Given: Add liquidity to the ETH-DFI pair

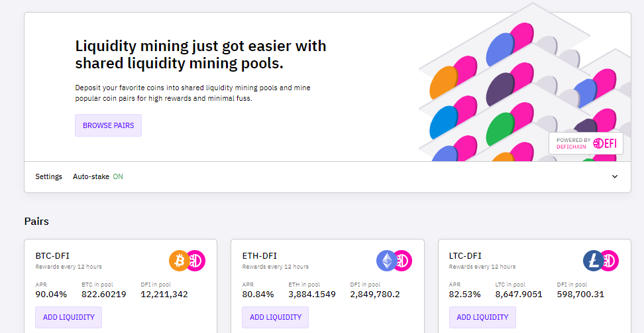Looking at the screenshot, I should coord(276,317).
